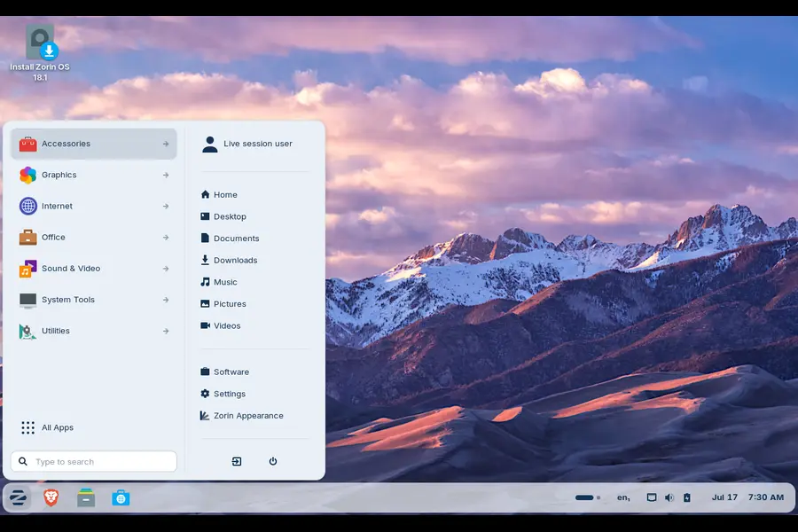Screen dimensions: 798x532
Task: Select the Accessories category
Action: [x=94, y=144]
